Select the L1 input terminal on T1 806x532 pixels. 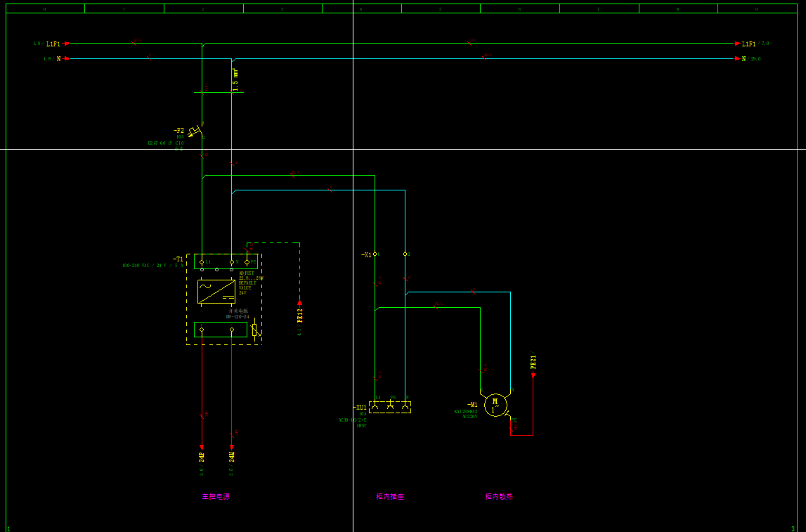tap(202, 262)
